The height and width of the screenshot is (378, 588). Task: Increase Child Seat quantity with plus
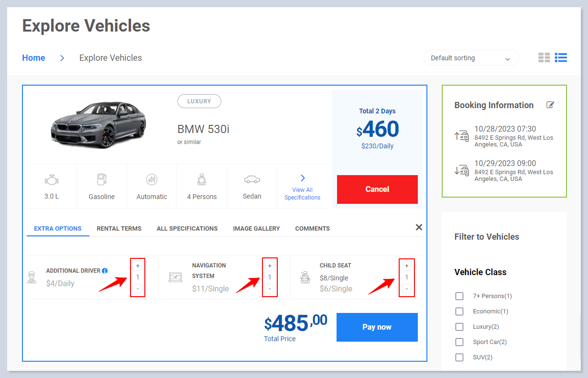407,266
